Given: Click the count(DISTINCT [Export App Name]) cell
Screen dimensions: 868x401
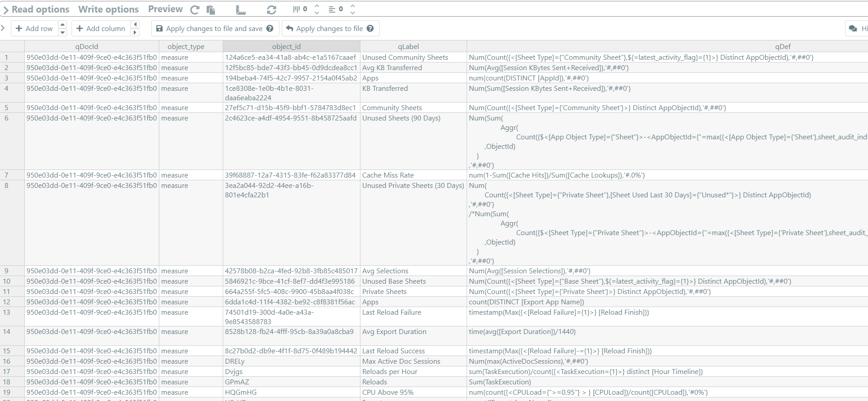Looking at the screenshot, I should [667, 302].
